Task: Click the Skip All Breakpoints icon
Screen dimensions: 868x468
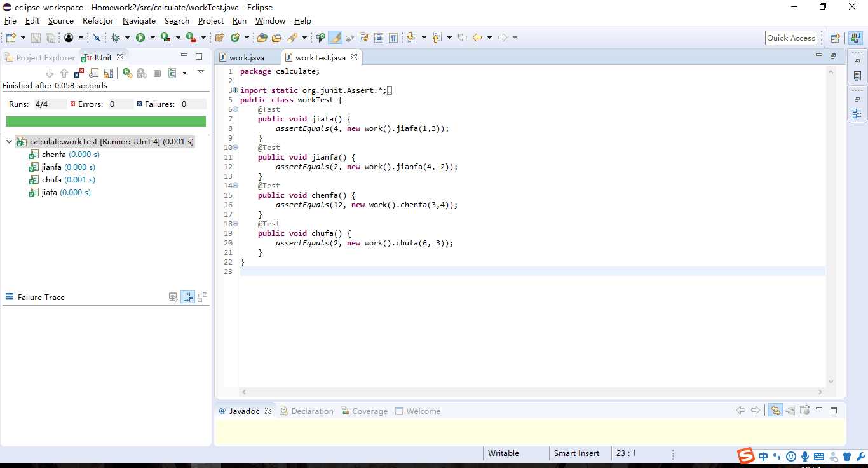Action: 97,38
